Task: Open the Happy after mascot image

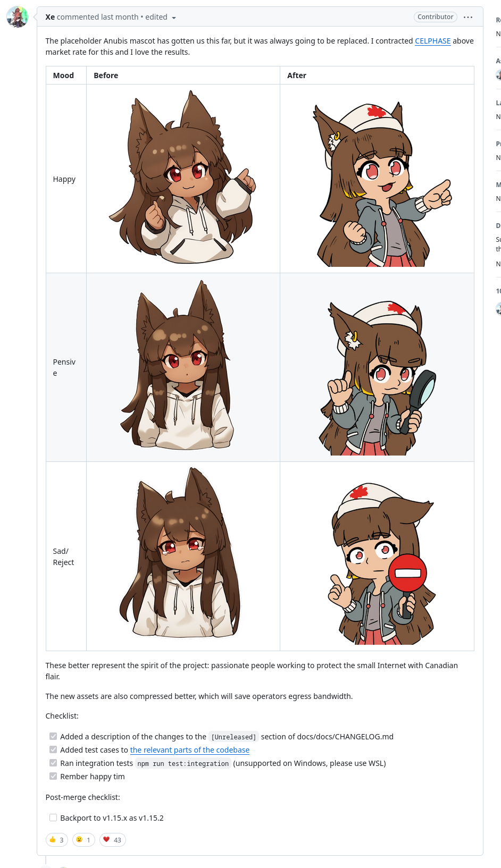Action: click(x=382, y=184)
